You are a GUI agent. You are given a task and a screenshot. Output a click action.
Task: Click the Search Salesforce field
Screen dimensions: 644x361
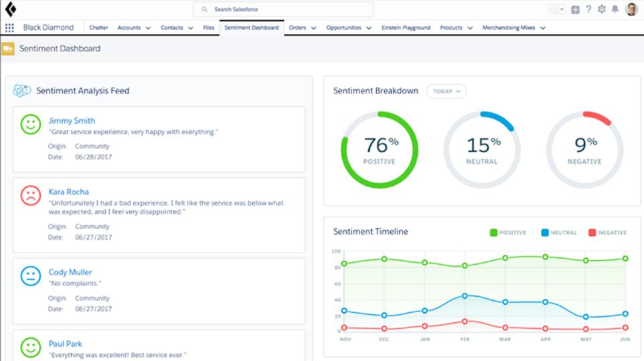coord(283,9)
